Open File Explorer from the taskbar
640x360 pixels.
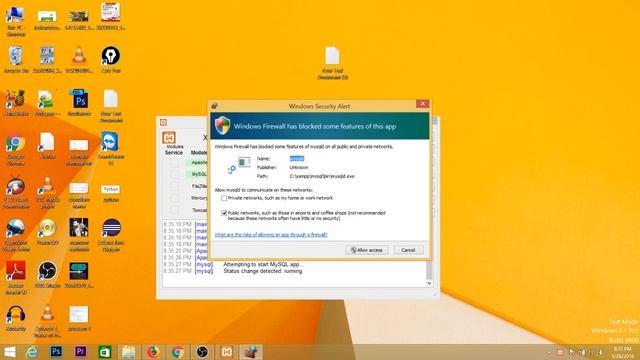(x=128, y=352)
